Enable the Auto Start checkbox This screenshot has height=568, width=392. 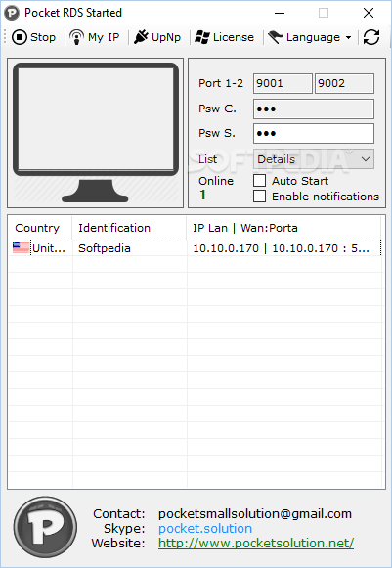click(x=259, y=181)
